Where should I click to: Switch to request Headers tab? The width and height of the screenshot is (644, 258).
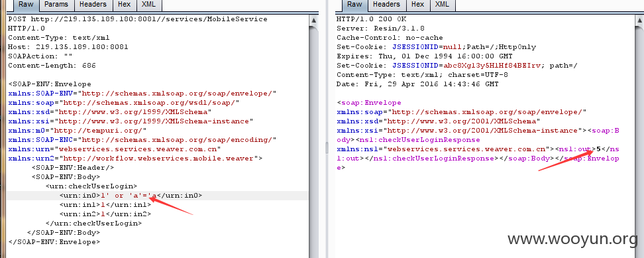pos(92,5)
